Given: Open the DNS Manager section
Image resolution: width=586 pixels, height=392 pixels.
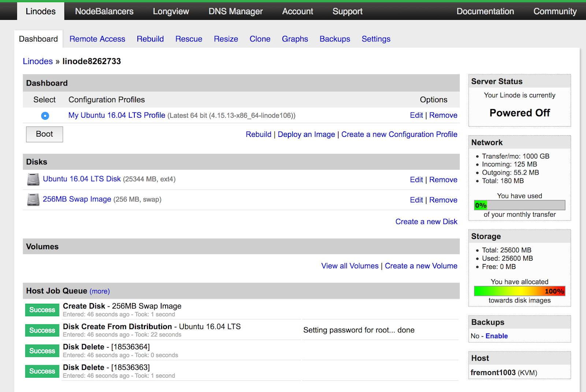Looking at the screenshot, I should click(x=235, y=11).
